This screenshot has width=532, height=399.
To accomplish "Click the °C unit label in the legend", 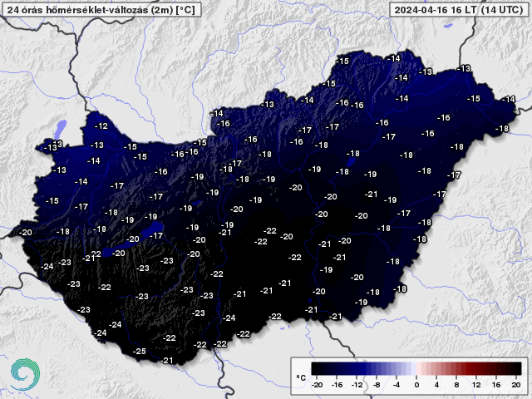I will [x=301, y=377].
